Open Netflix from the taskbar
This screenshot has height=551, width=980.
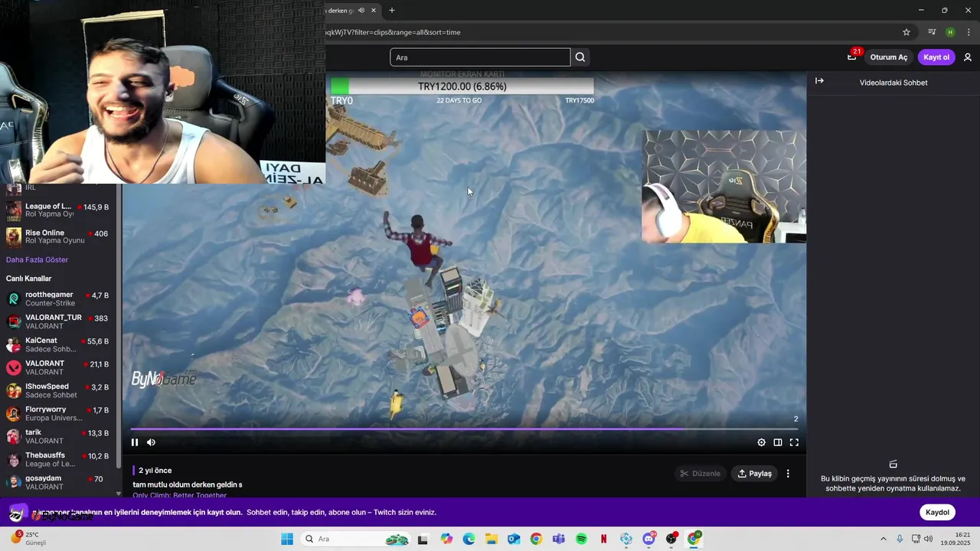click(x=604, y=539)
